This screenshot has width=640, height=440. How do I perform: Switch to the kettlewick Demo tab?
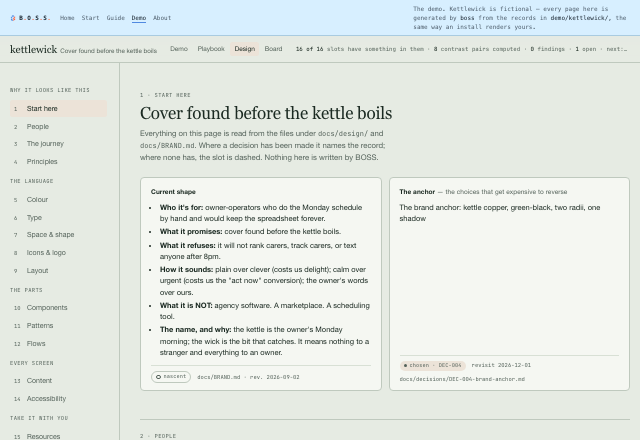click(x=179, y=49)
